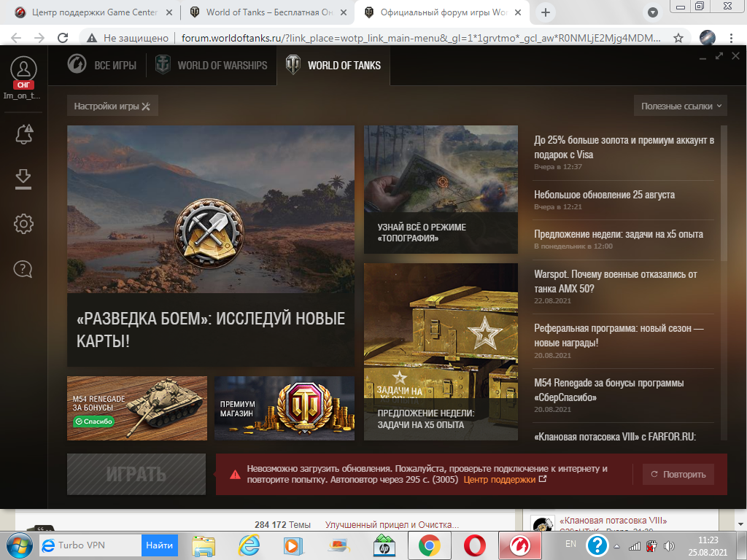The image size is (747, 560).
Task: Click the forum URL address bar
Action: pyautogui.click(x=421, y=38)
